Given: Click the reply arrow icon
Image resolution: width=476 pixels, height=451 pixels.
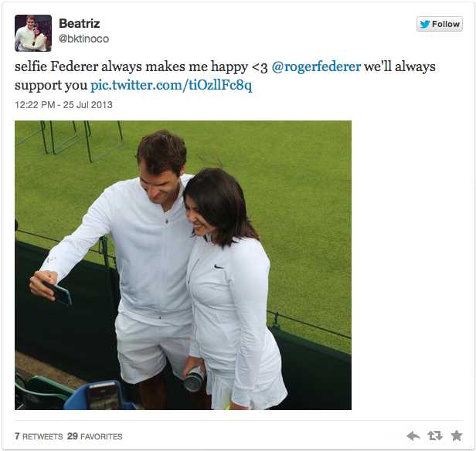Looking at the screenshot, I should click(413, 436).
